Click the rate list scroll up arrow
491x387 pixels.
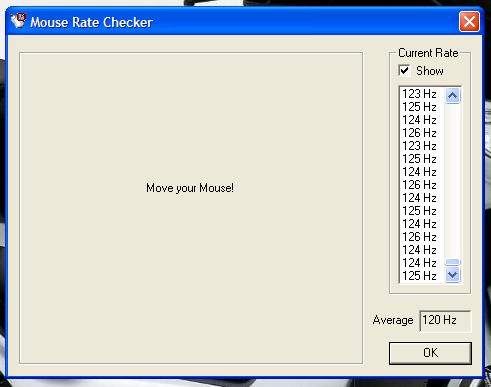pyautogui.click(x=452, y=96)
